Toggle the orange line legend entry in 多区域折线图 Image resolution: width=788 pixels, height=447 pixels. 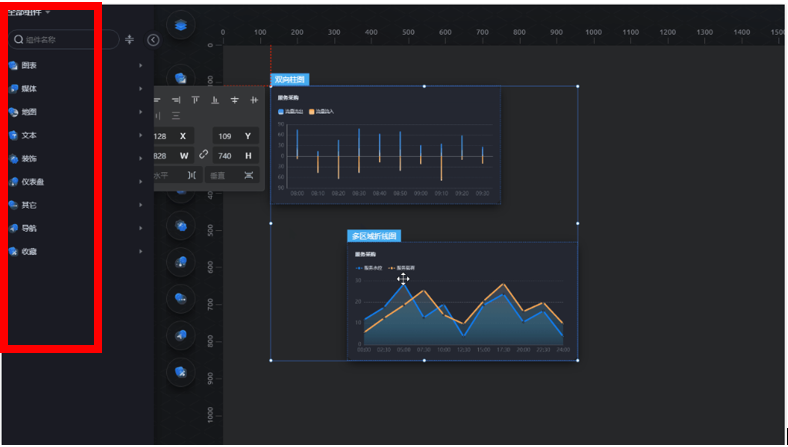click(x=402, y=268)
